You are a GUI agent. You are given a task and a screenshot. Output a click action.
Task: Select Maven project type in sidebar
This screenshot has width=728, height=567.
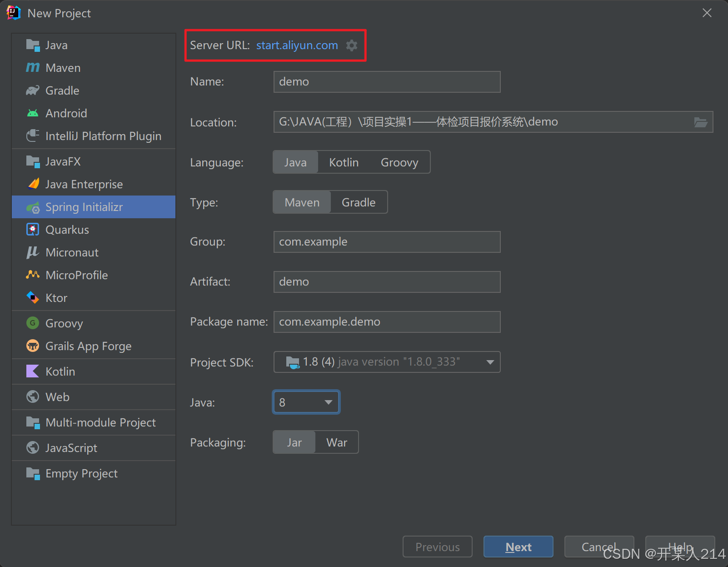[x=94, y=68]
